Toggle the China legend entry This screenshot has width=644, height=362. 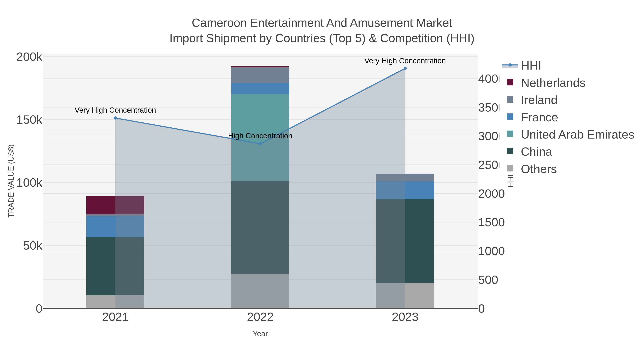pos(530,152)
